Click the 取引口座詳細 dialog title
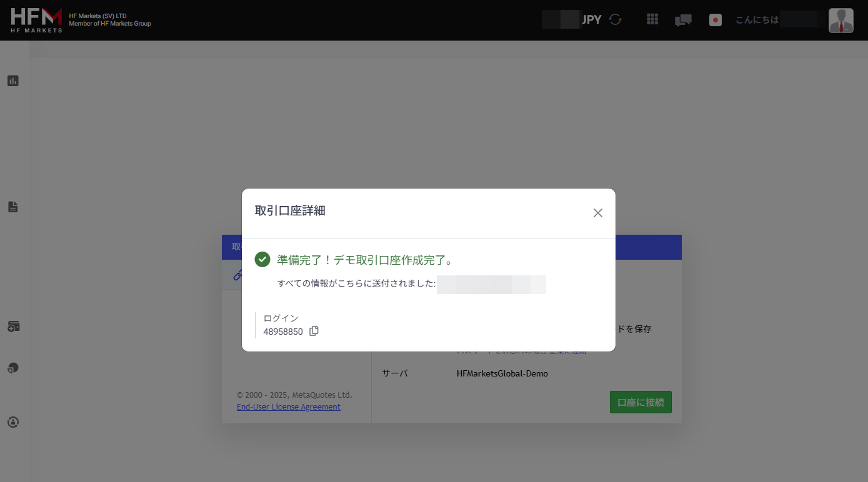The width and height of the screenshot is (868, 482). [x=290, y=211]
